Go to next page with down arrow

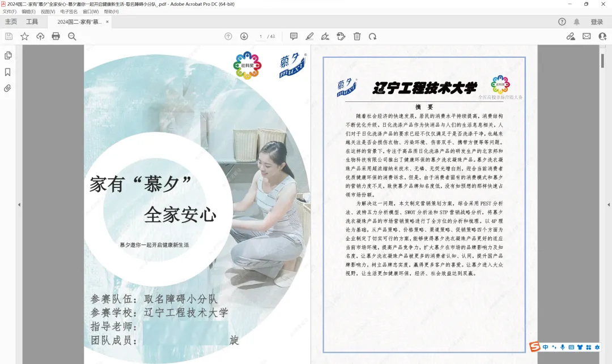pos(244,36)
